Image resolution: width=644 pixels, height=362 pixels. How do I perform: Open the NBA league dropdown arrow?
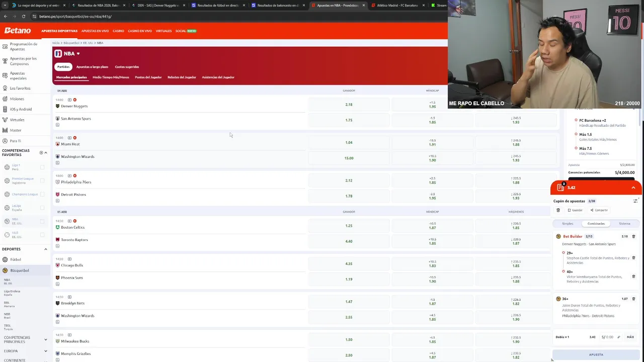coord(78,53)
